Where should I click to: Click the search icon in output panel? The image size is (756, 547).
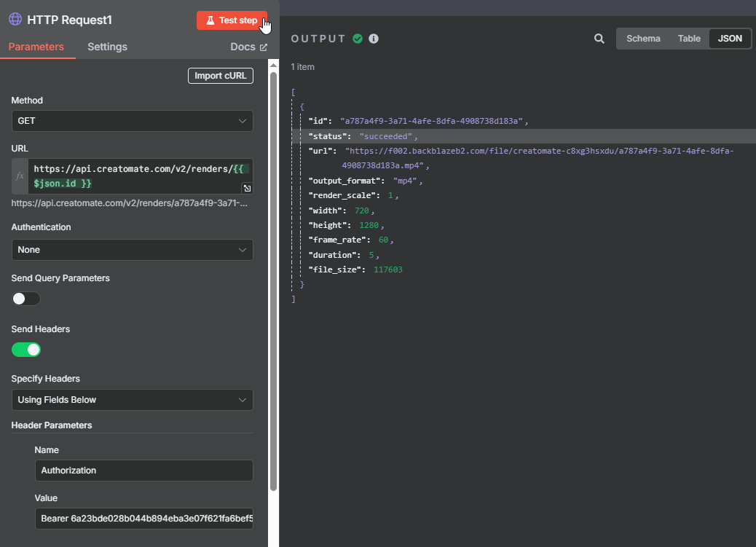click(599, 39)
